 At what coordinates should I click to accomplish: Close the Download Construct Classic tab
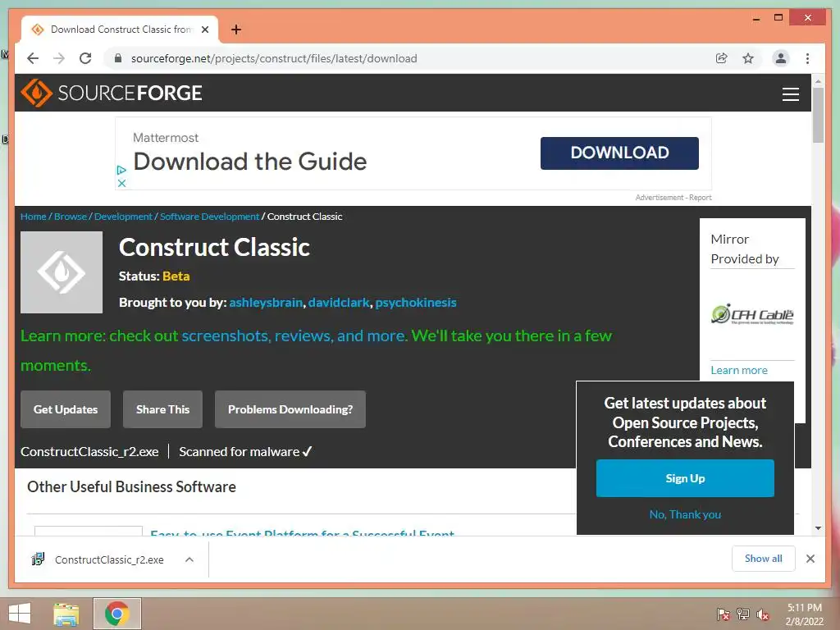coord(204,30)
